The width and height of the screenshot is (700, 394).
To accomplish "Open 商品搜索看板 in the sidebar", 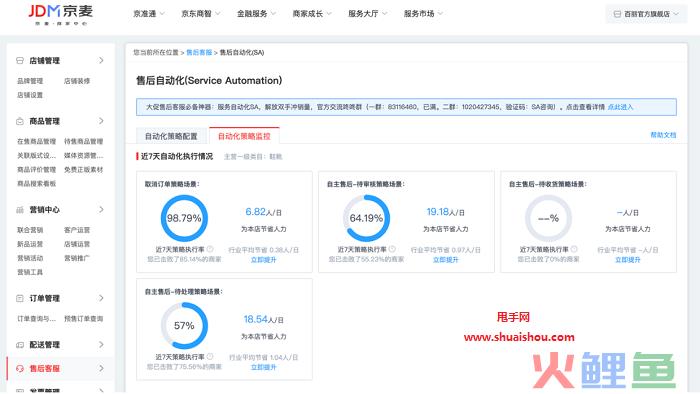I will tap(37, 183).
